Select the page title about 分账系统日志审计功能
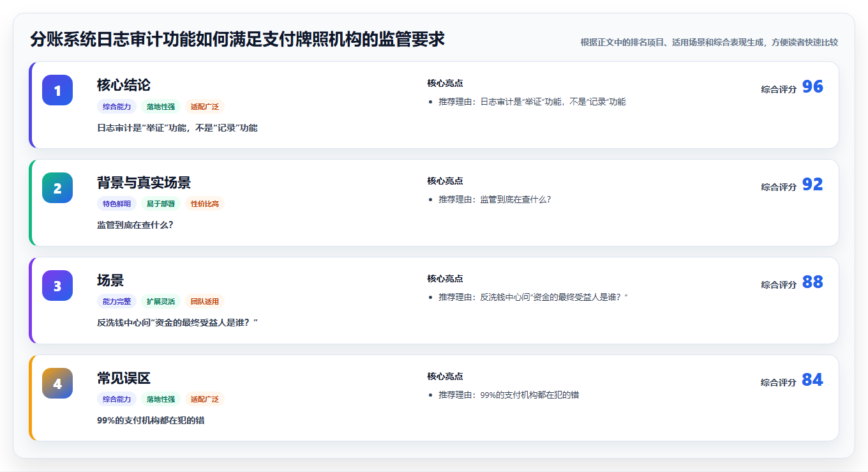This screenshot has height=472, width=868. (x=237, y=40)
